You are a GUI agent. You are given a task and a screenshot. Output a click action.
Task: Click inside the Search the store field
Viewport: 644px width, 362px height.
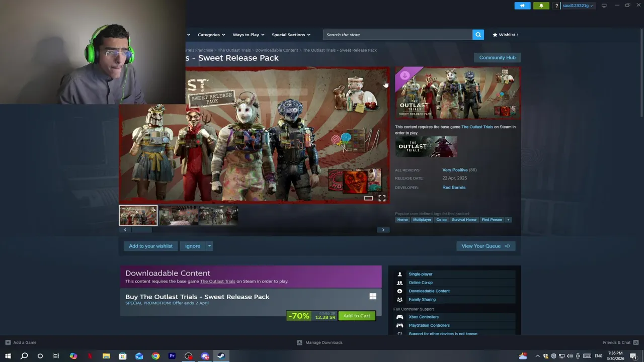397,35
